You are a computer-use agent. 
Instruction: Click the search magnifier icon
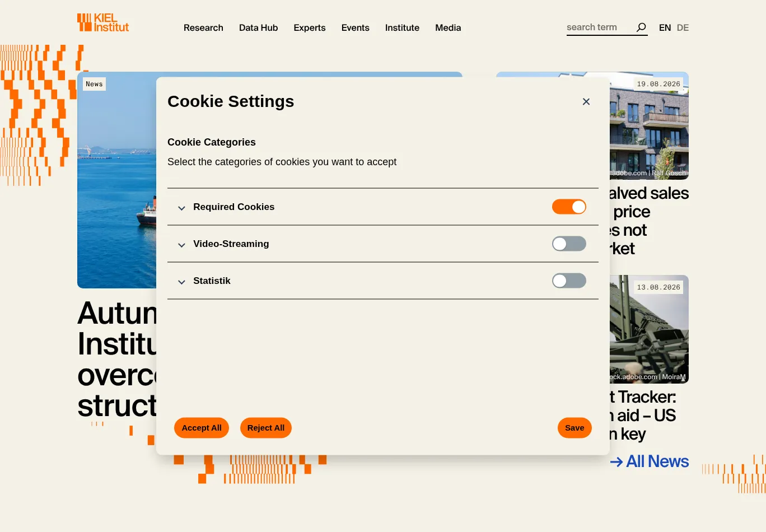click(641, 27)
